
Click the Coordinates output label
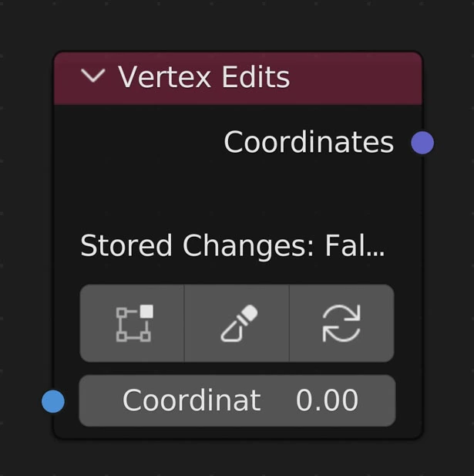point(308,143)
